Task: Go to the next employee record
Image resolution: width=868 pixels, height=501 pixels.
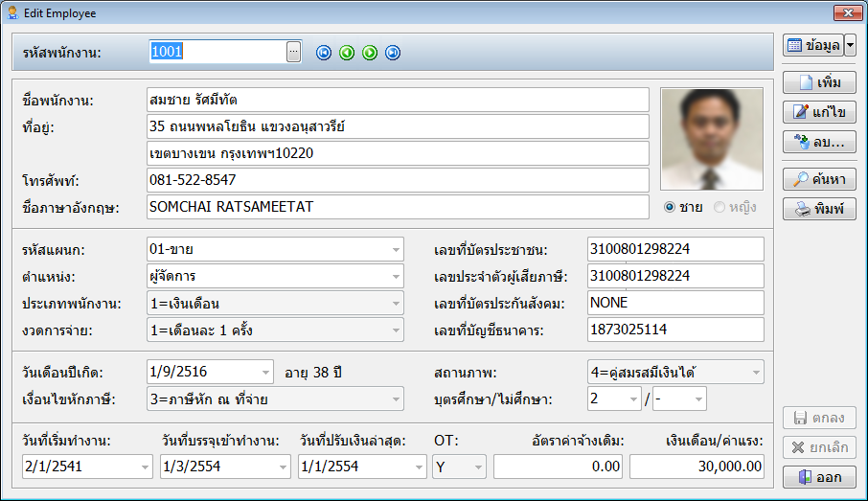Action: pos(370,53)
